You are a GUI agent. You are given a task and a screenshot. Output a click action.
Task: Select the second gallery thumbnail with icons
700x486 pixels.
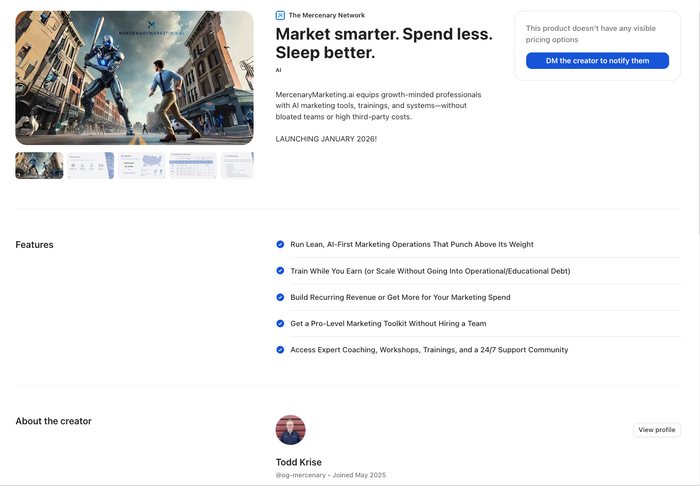point(90,165)
